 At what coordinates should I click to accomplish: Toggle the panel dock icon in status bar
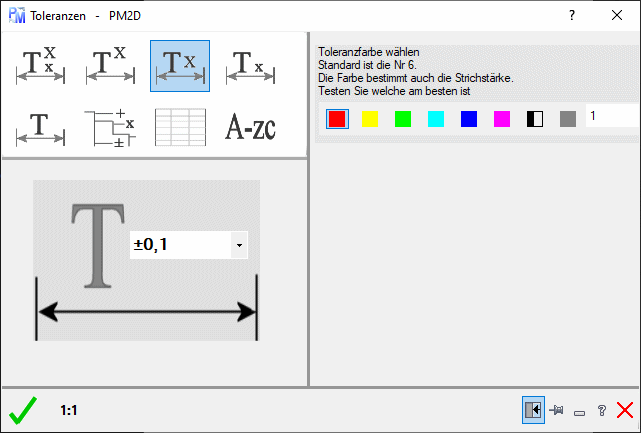[534, 409]
